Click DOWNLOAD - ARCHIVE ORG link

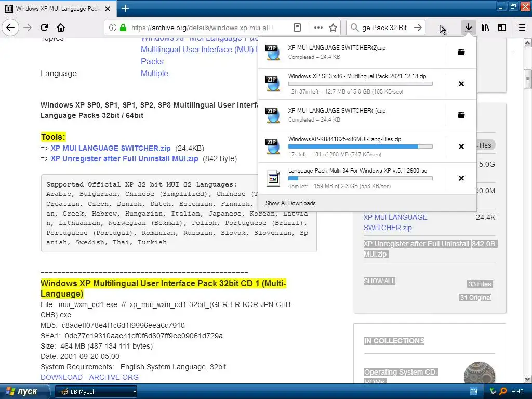point(89,377)
